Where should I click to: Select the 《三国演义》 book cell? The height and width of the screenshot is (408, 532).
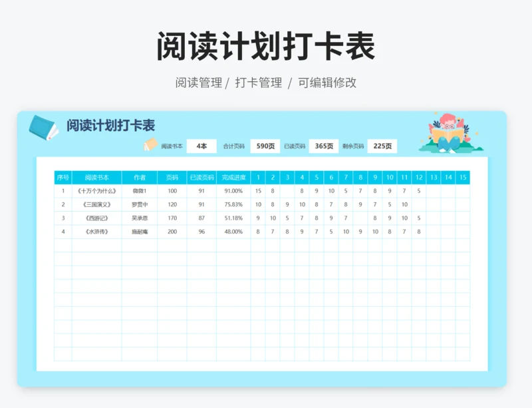point(97,204)
